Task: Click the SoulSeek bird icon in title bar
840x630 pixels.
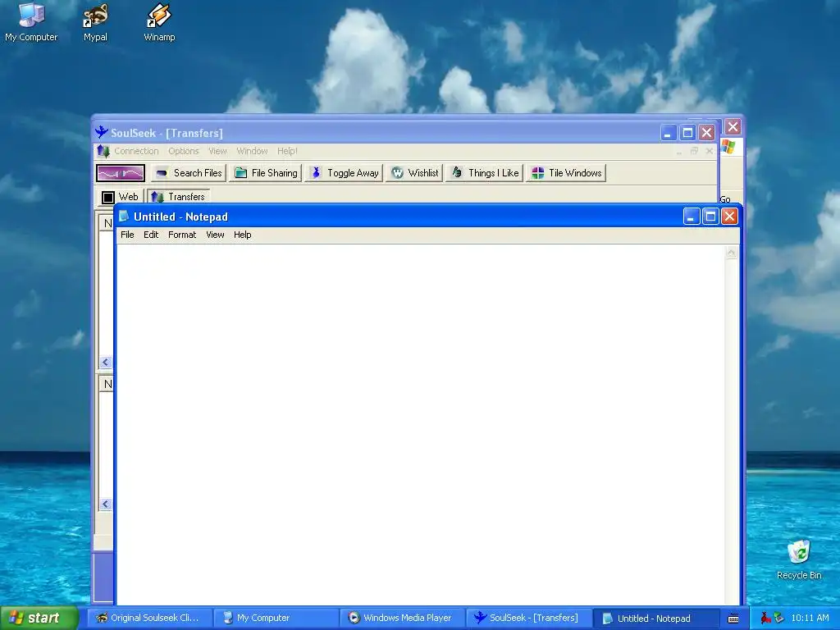Action: (x=101, y=132)
